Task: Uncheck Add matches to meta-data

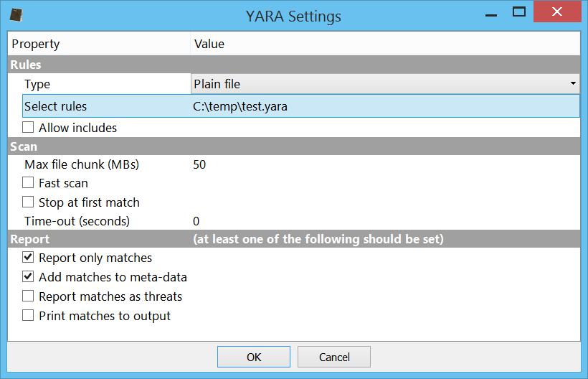Action: (x=28, y=276)
